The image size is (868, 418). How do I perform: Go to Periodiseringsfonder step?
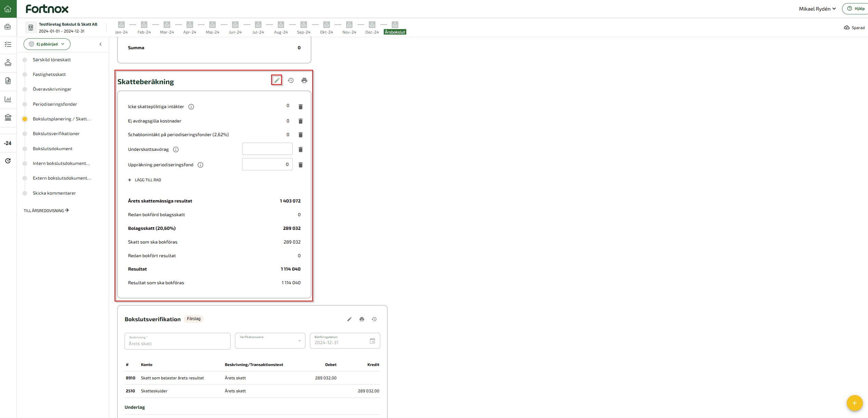[x=55, y=104]
